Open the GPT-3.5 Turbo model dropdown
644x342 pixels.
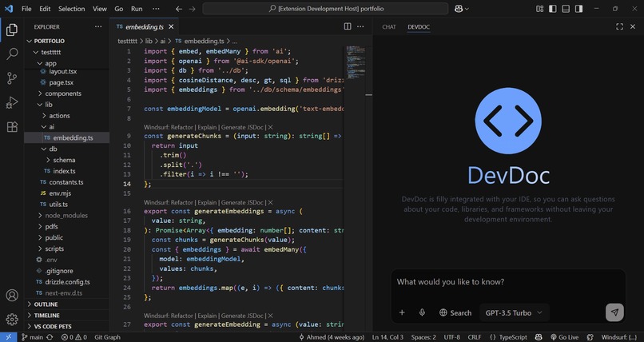(514, 313)
